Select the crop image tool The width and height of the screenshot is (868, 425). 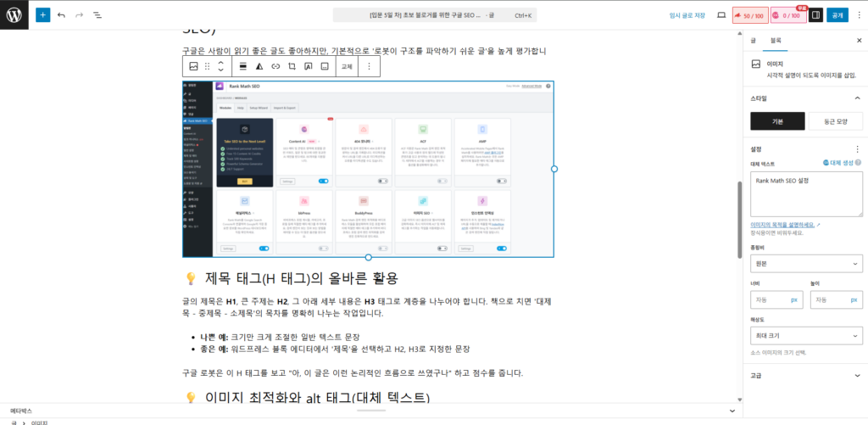coord(292,66)
